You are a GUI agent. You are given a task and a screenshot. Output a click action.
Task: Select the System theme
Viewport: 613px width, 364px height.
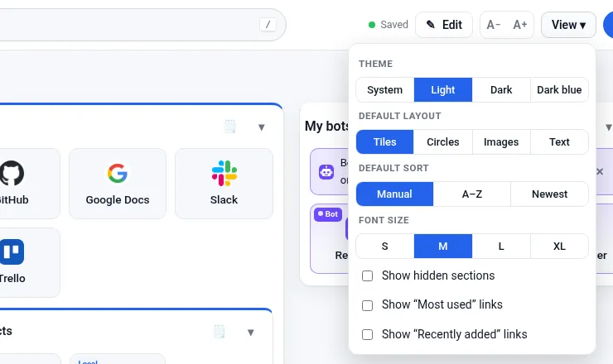(x=384, y=90)
